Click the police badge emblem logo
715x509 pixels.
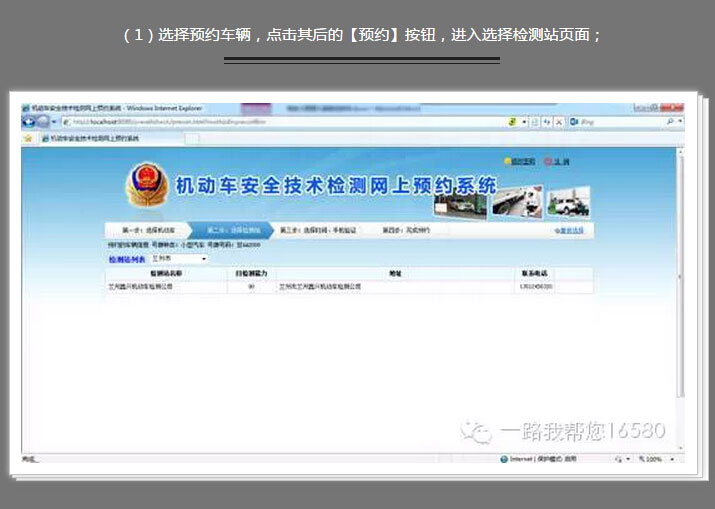(x=147, y=186)
